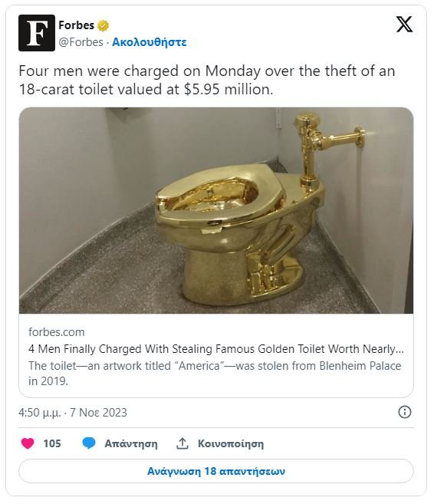Click the Απάντηση reply label

tap(131, 443)
